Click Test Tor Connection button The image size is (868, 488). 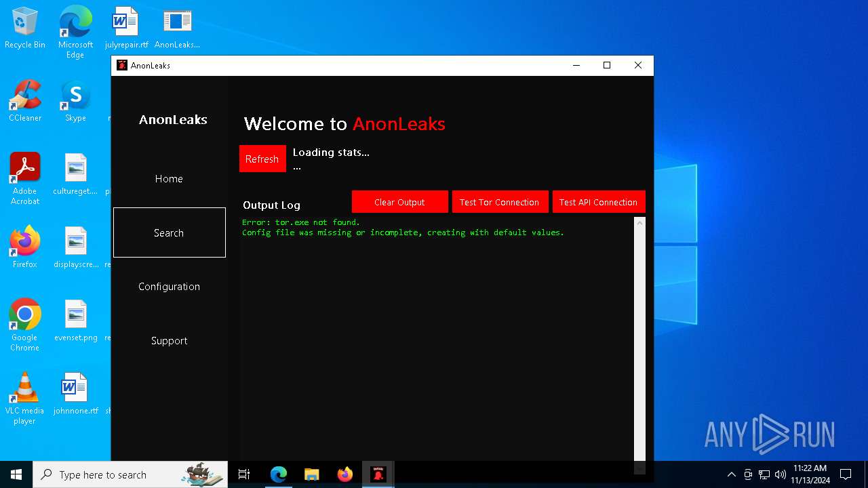coord(500,202)
